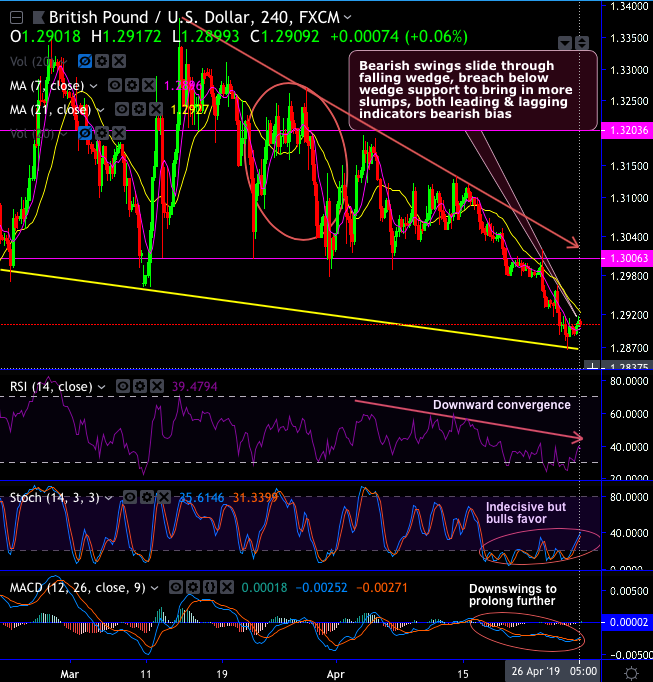This screenshot has height=682, width=653.
Task: Click the RSI (14, close) legend name
Action: (51, 387)
